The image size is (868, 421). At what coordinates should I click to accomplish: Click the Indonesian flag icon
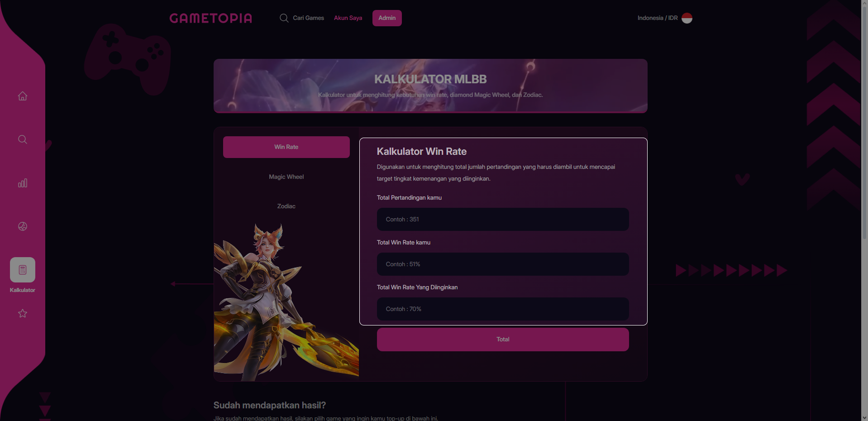click(687, 18)
